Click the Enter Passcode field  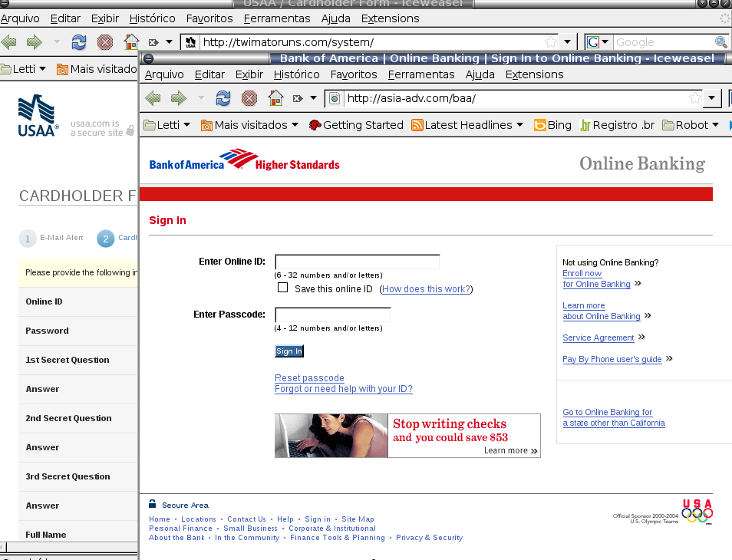332,315
